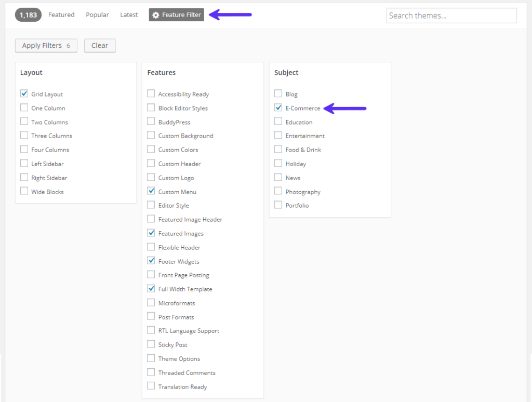
Task: Select the Blog subject checkbox
Action: (278, 94)
